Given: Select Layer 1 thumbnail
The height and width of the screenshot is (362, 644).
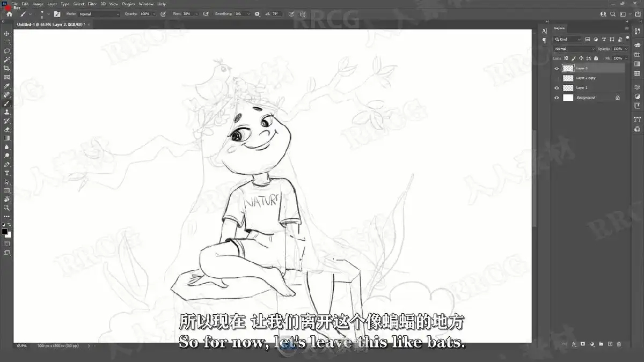Looking at the screenshot, I should [568, 87].
